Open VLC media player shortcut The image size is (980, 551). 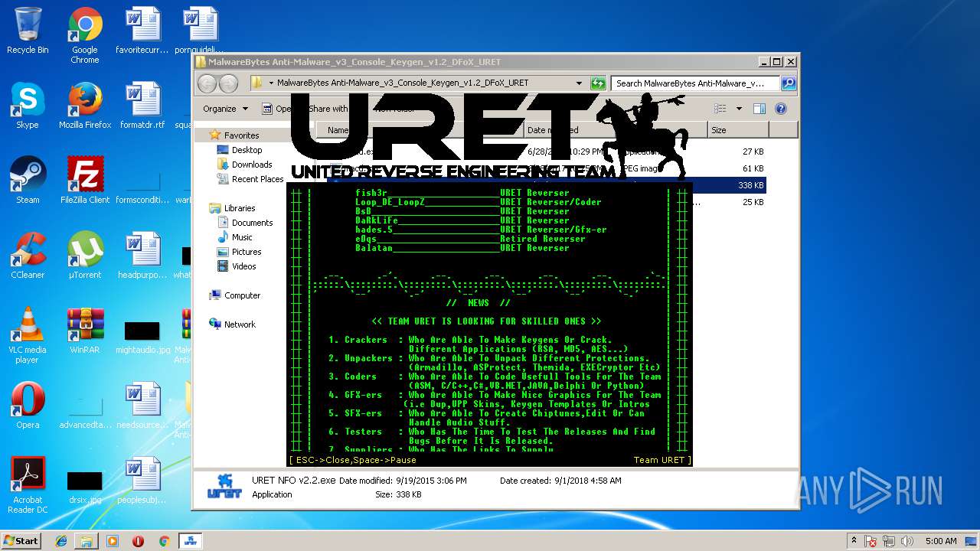click(x=28, y=336)
